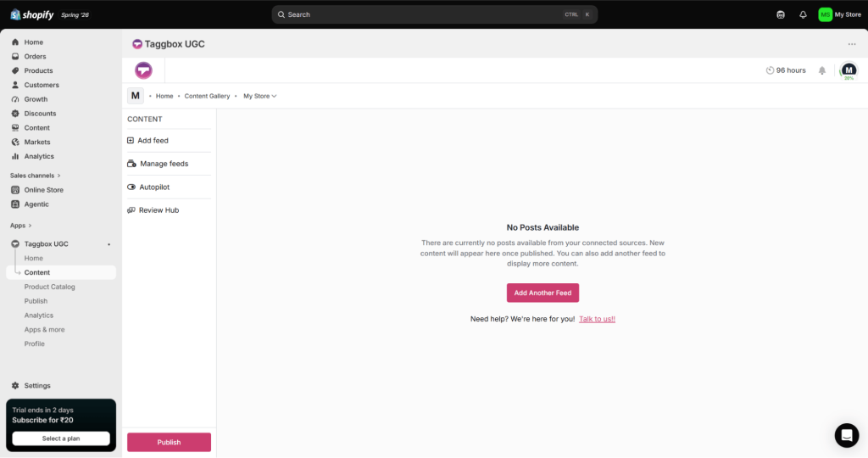
Task: Open the M profile avatar with progress ring
Action: tap(849, 70)
